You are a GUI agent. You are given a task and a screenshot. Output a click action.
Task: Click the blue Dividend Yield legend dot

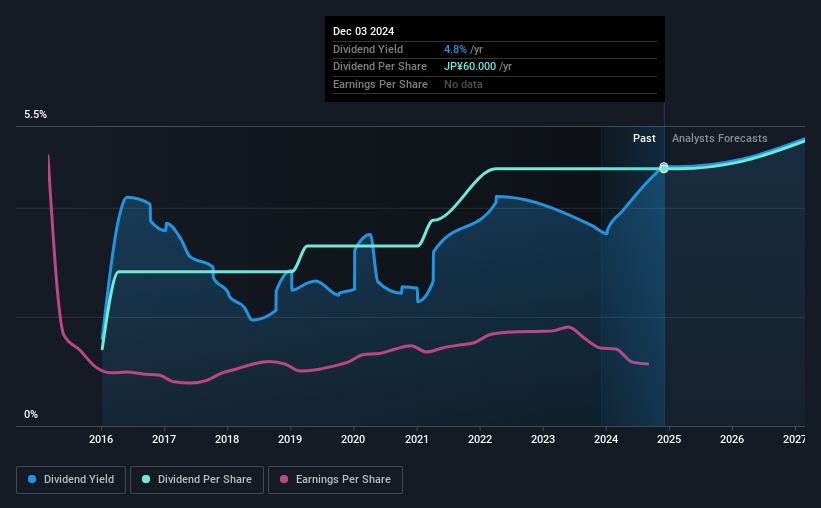(x=33, y=480)
